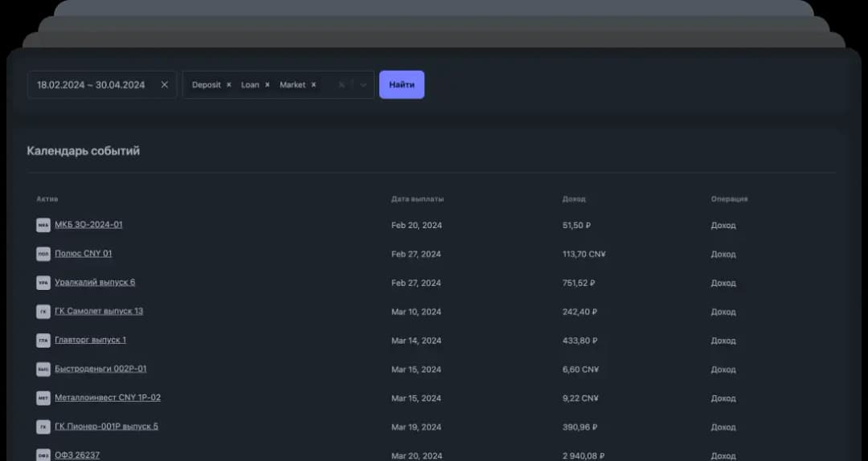868x461 pixels.
Task: Click the date Mar 10, 2024
Action: pyautogui.click(x=416, y=312)
